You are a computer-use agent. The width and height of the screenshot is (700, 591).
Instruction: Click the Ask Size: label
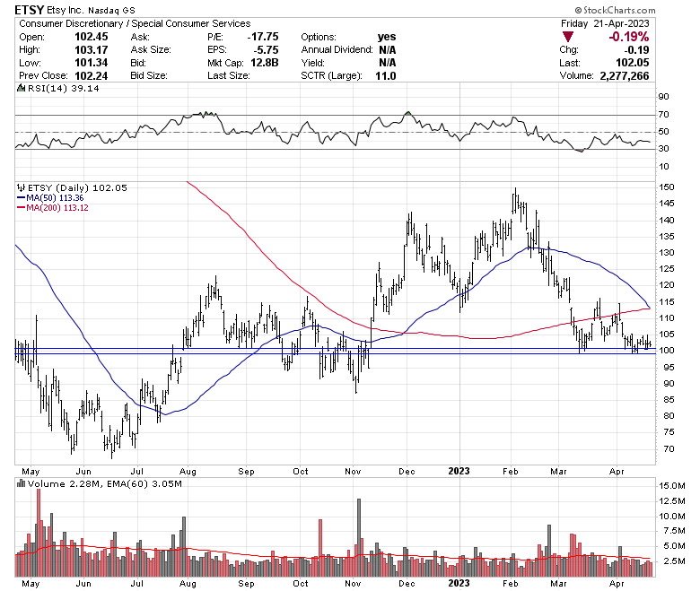151,49
